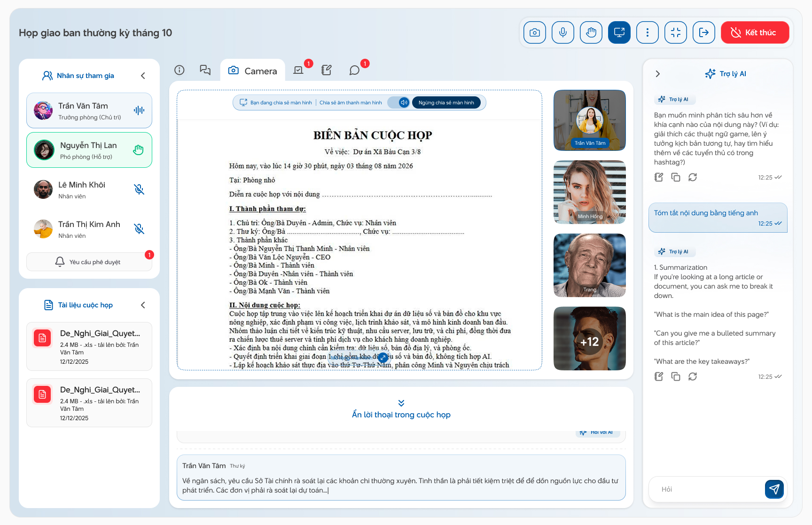Toggle the camera in the top toolbar

(534, 32)
